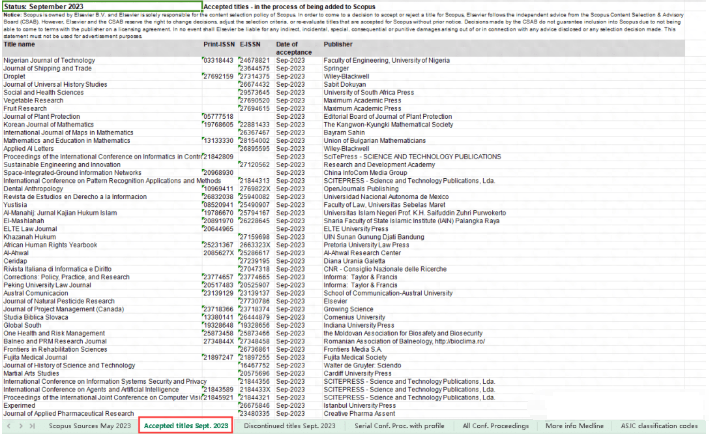The image size is (709, 434).
Task: Click the Publisher column header
Action: coord(338,44)
